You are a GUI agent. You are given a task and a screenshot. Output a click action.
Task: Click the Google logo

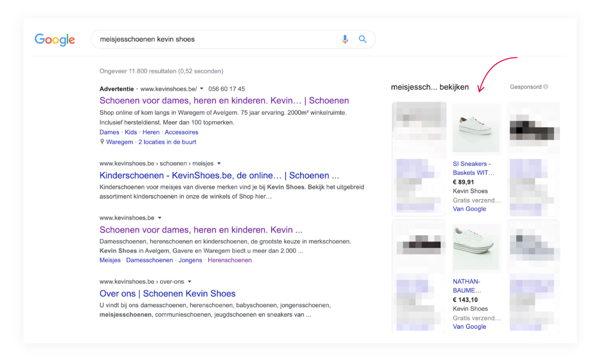[x=55, y=39]
